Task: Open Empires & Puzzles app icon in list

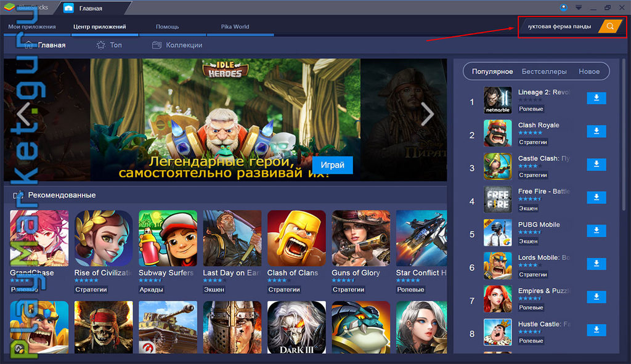Action: tap(498, 299)
